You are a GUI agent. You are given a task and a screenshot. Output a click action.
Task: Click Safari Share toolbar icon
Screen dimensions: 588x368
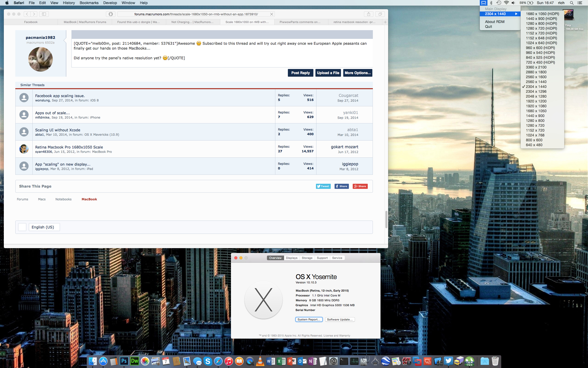click(x=369, y=14)
